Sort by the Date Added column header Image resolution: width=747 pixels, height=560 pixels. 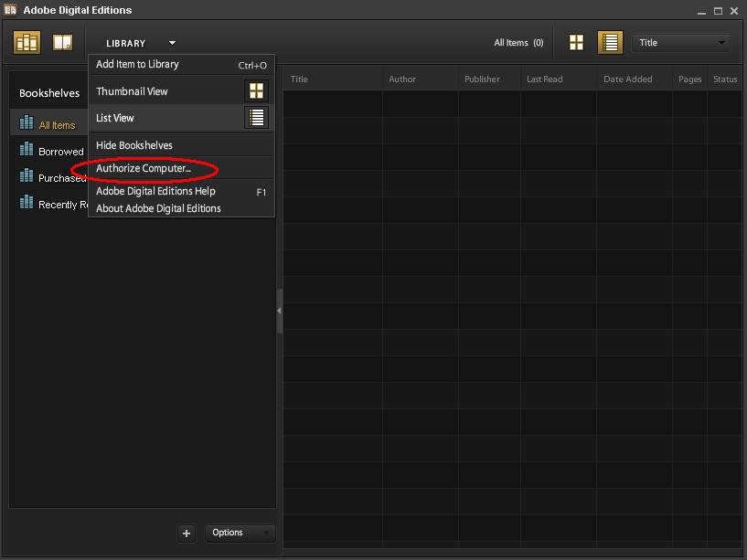[x=635, y=79]
